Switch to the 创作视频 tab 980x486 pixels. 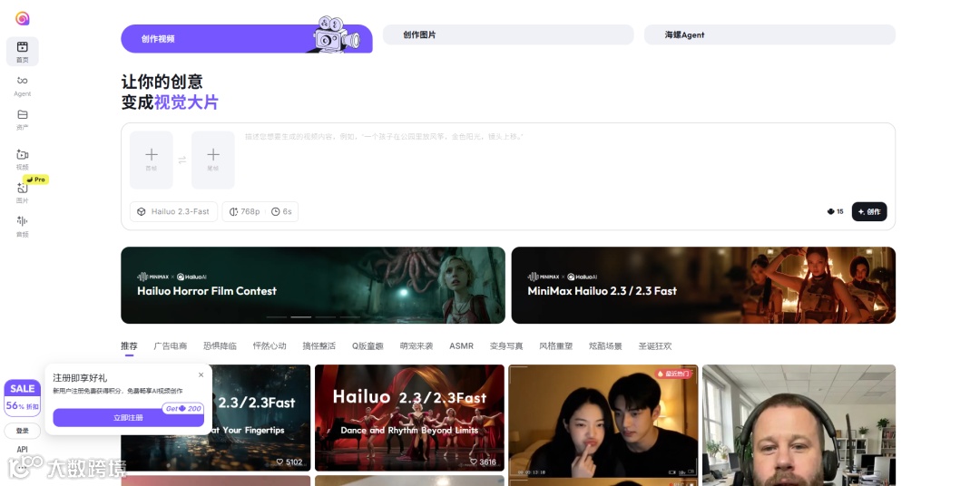pos(247,39)
